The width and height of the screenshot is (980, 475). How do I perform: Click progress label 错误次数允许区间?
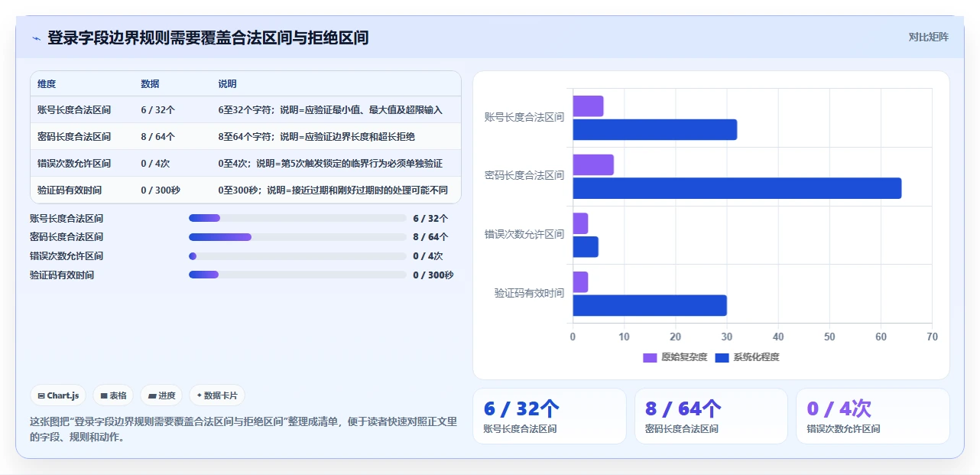tap(67, 256)
